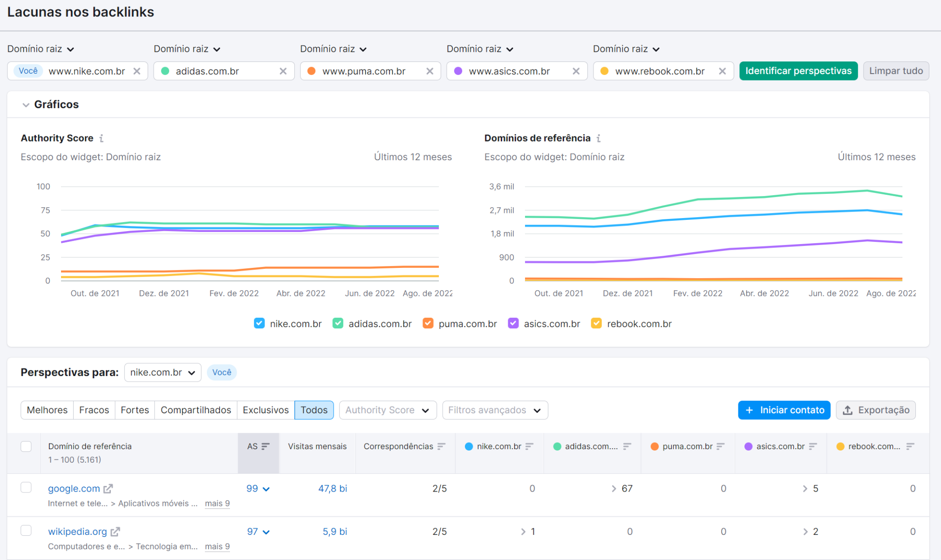
Task: Check the google.com row checkbox
Action: pyautogui.click(x=26, y=488)
